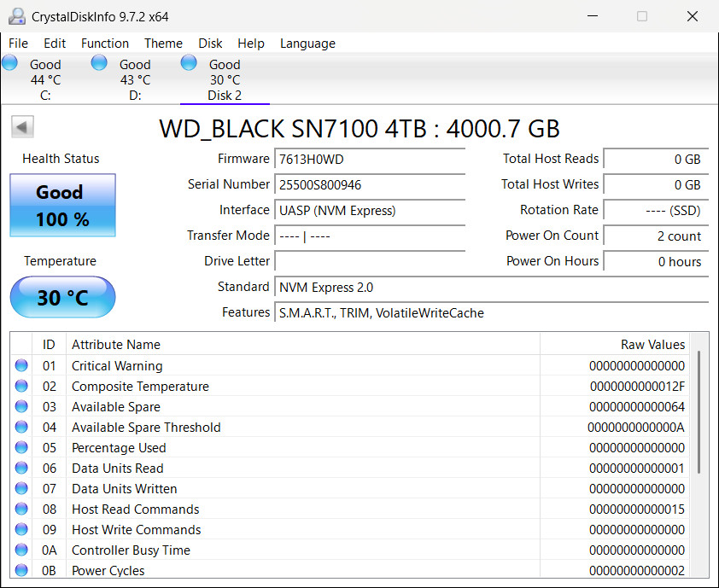Image resolution: width=719 pixels, height=588 pixels.
Task: Select the Controller Busy Time attribute name
Action: 131,550
